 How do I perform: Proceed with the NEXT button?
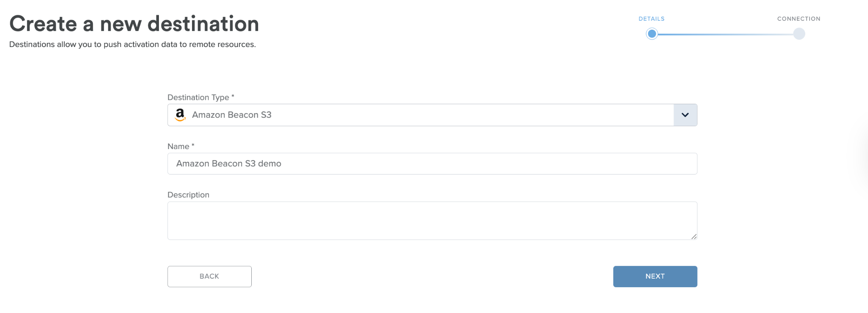tap(655, 276)
